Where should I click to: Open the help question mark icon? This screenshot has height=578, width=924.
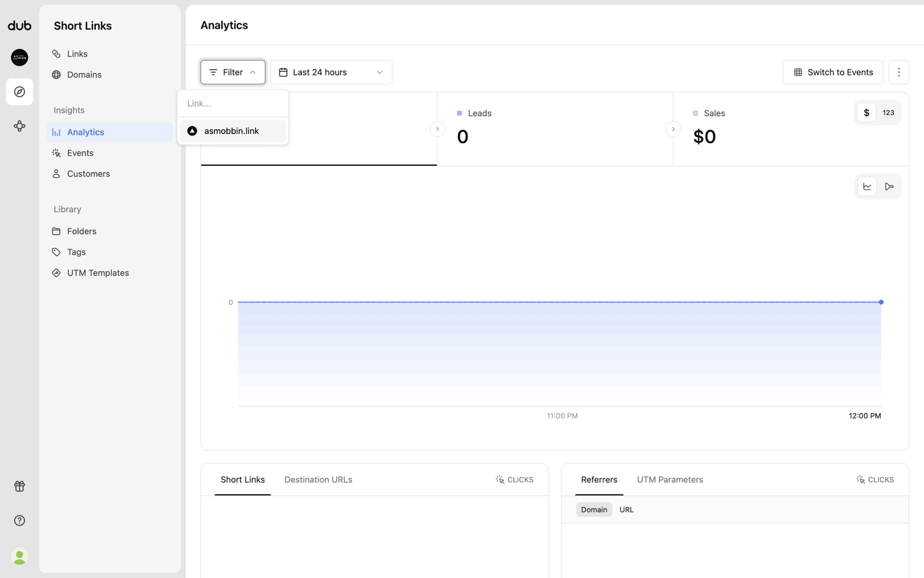click(19, 521)
